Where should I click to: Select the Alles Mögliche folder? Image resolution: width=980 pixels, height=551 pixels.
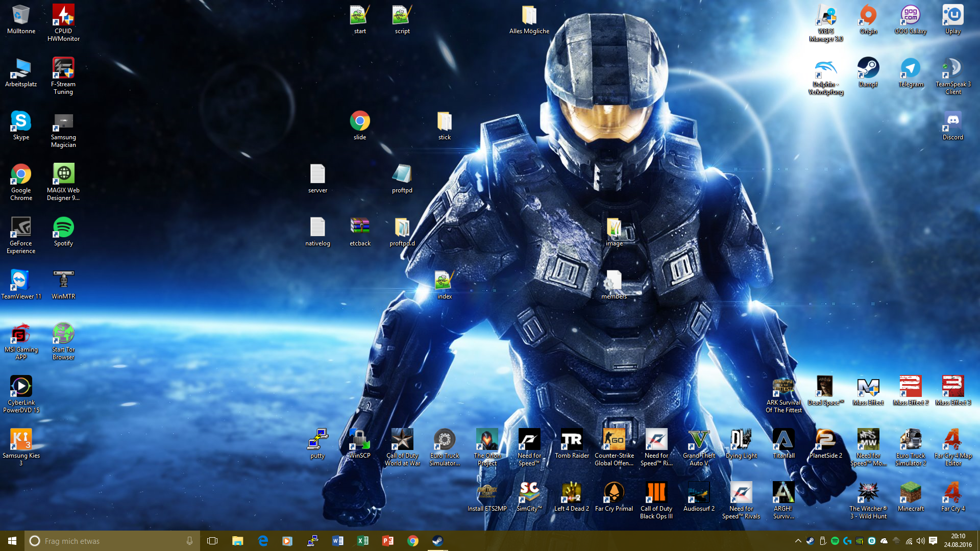(529, 15)
